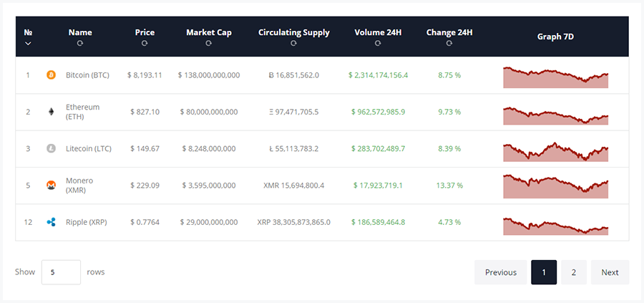Image resolution: width=644 pixels, height=303 pixels.
Task: Click supply value XRP 38,305,873,865.0
Action: 293,223
